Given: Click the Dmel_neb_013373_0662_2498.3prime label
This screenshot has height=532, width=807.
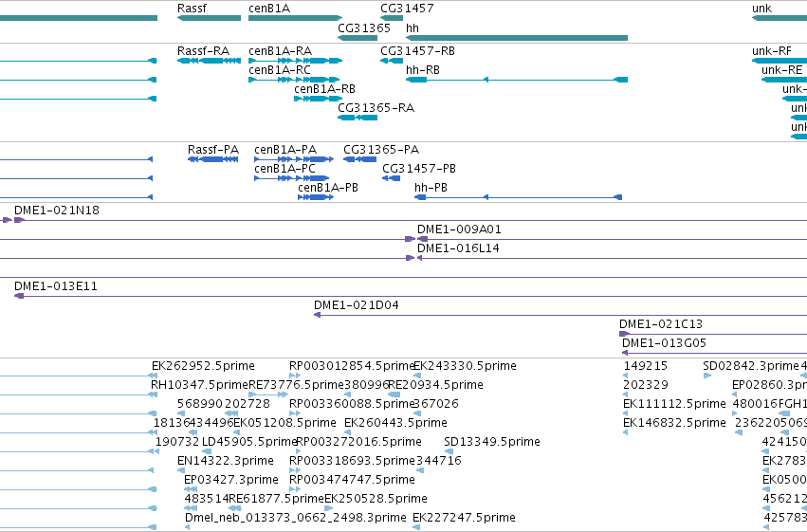Looking at the screenshot, I should 296,518.
